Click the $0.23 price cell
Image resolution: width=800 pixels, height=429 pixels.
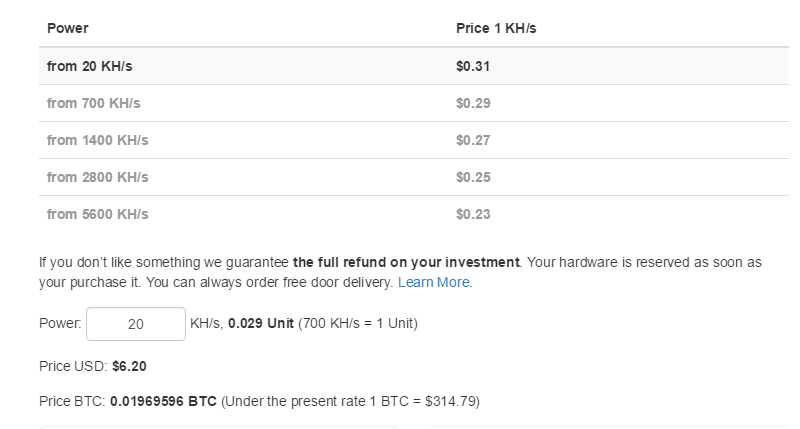473,214
